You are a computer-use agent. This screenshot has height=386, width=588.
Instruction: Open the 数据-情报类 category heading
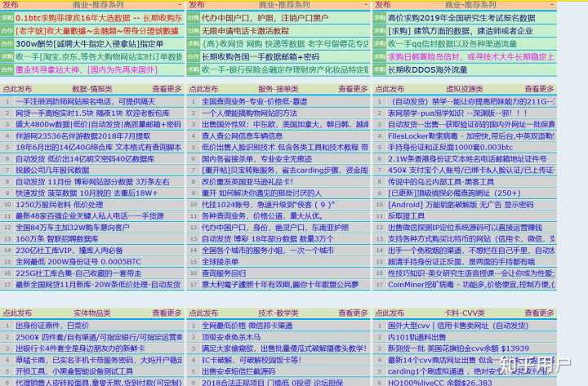click(91, 89)
